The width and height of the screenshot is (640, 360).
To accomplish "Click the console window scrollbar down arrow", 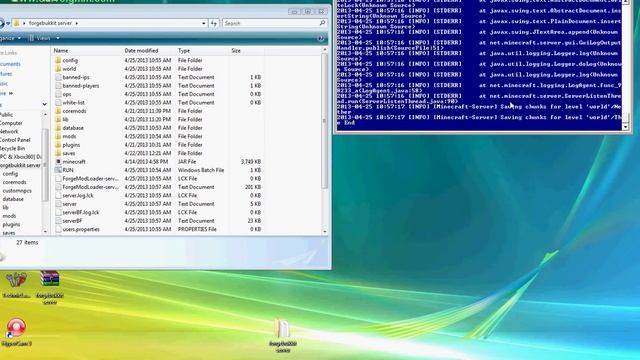I will point(625,127).
